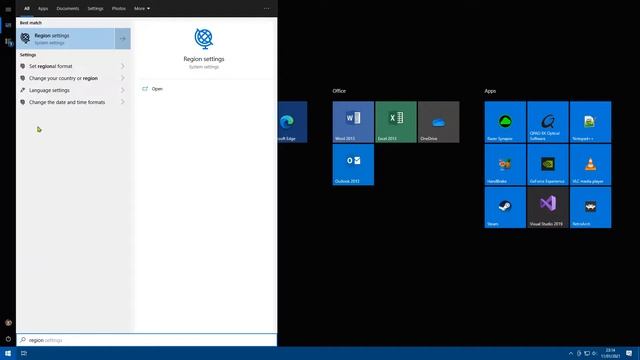The height and width of the screenshot is (360, 640).
Task: Launch the VLC media player tile
Action: 591,164
